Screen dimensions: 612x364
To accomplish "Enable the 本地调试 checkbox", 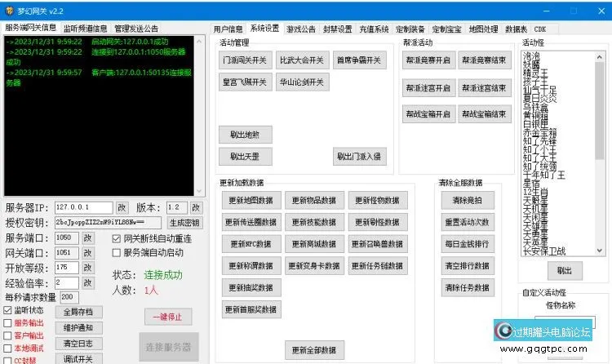I will (7, 348).
